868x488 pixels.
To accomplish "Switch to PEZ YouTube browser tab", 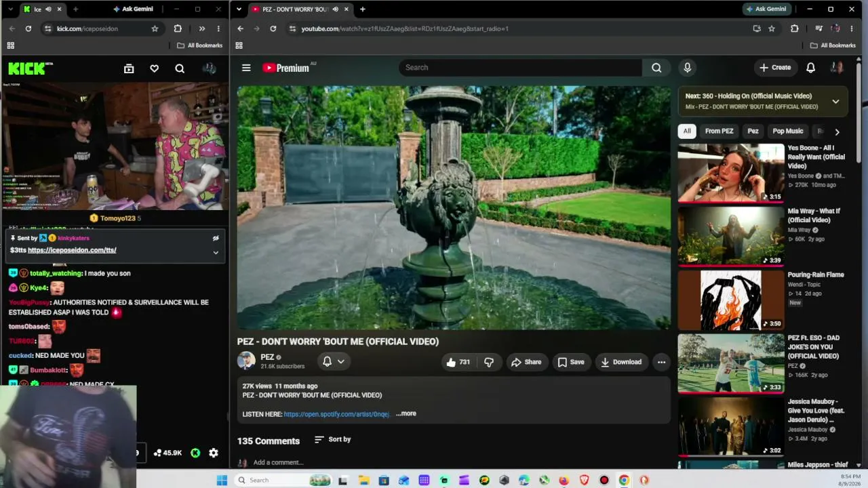I will [x=299, y=9].
